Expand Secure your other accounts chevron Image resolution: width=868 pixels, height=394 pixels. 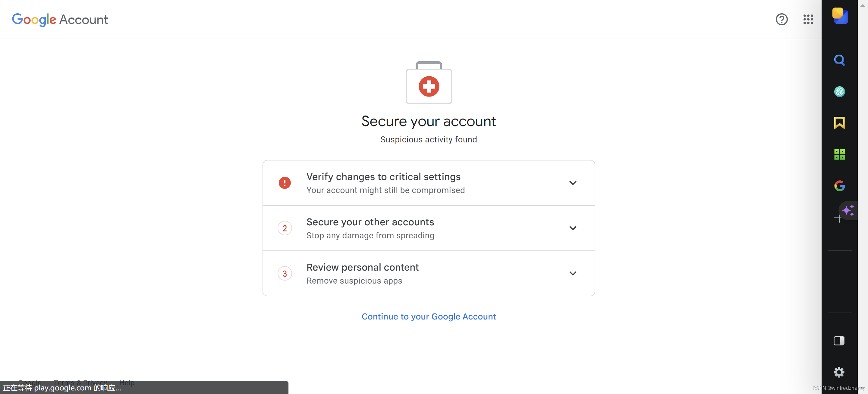pos(573,228)
